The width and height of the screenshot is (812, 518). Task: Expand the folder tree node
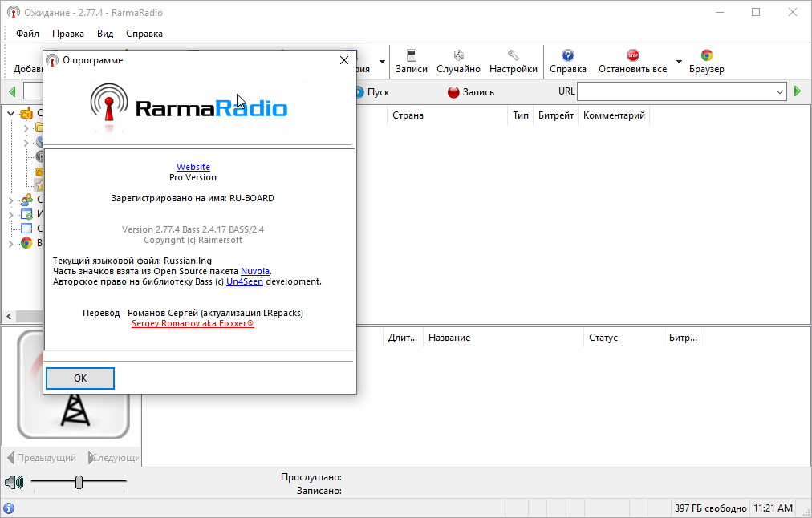[26, 127]
